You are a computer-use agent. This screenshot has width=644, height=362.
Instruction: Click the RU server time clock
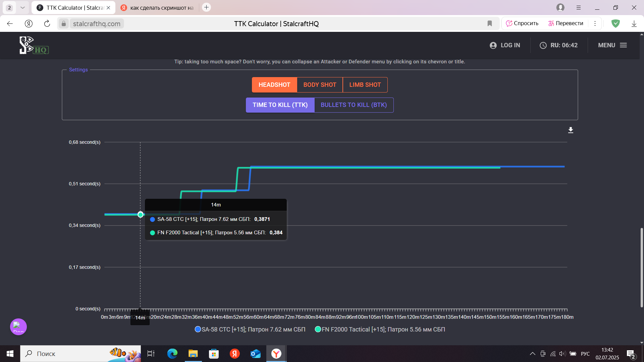(558, 45)
